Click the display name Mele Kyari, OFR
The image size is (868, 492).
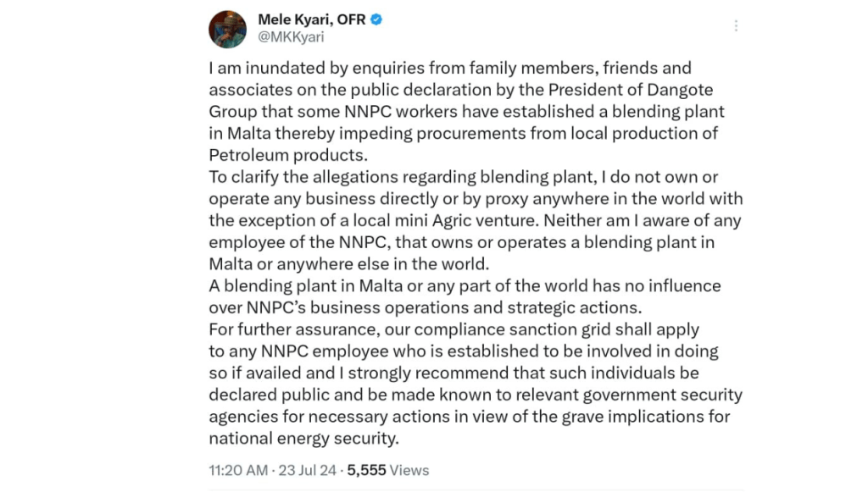(311, 19)
